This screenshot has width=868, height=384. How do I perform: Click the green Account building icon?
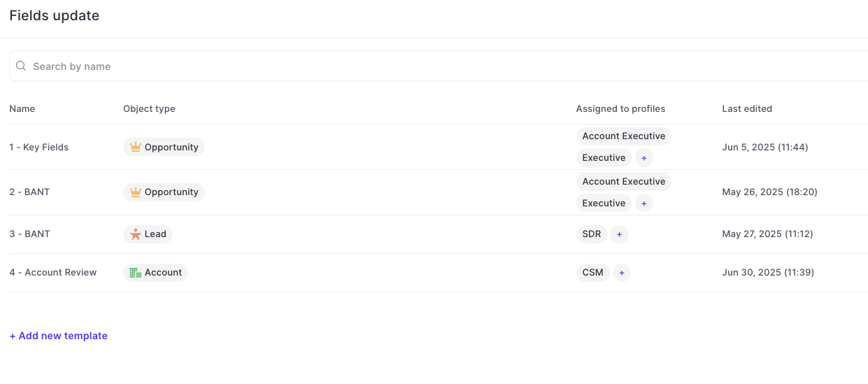[136, 273]
